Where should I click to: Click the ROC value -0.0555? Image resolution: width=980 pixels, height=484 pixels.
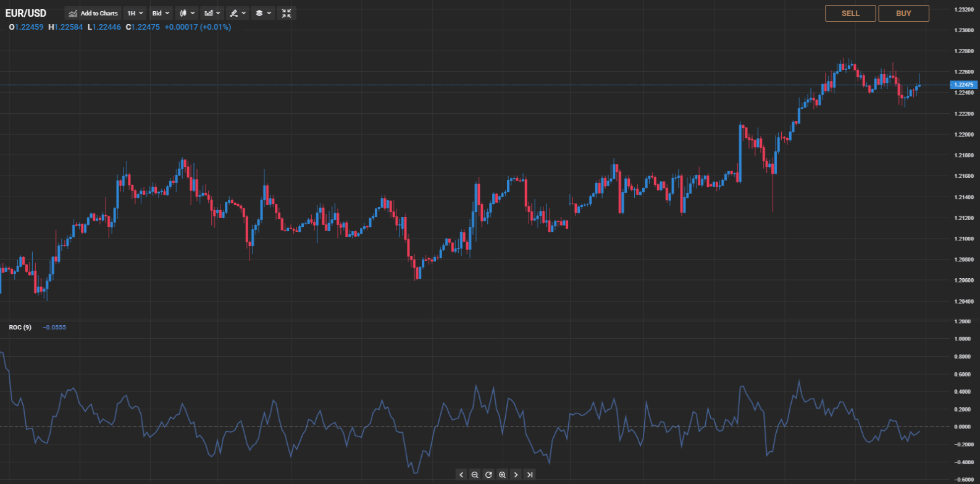click(54, 327)
